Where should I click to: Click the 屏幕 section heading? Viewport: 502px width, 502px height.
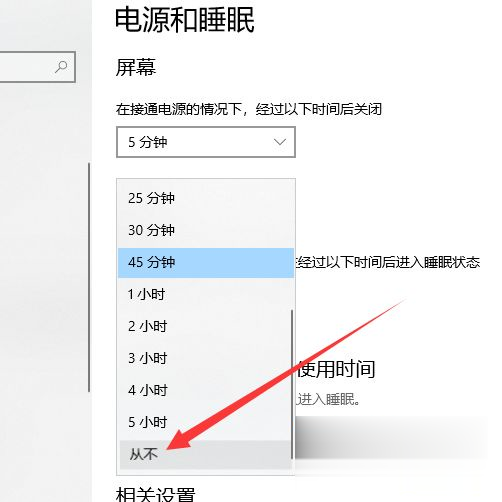(136, 67)
